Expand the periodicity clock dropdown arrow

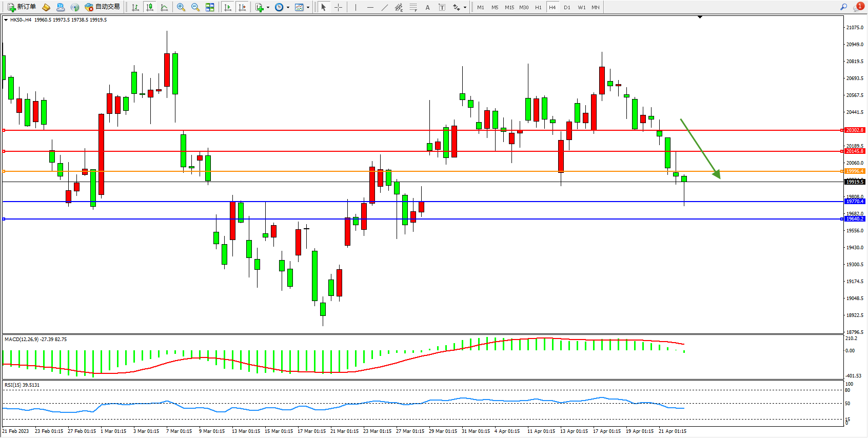(288, 7)
